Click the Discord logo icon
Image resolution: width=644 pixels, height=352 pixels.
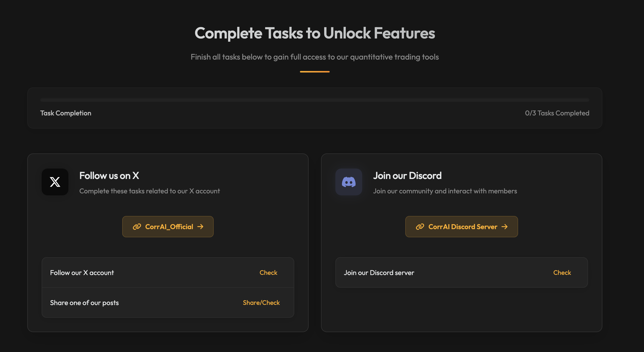[x=349, y=182]
